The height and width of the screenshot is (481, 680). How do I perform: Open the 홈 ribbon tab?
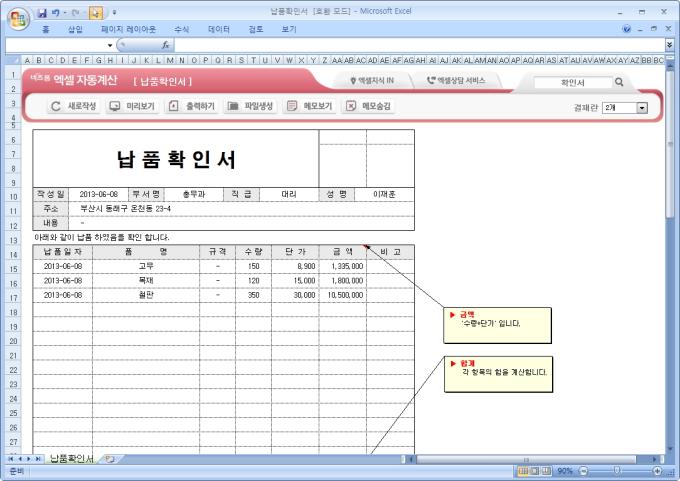(46, 29)
